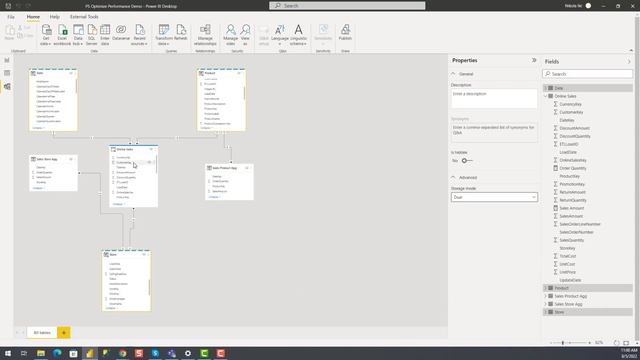Expand the Store table in Fields
The height and width of the screenshot is (360, 640).
point(545,312)
